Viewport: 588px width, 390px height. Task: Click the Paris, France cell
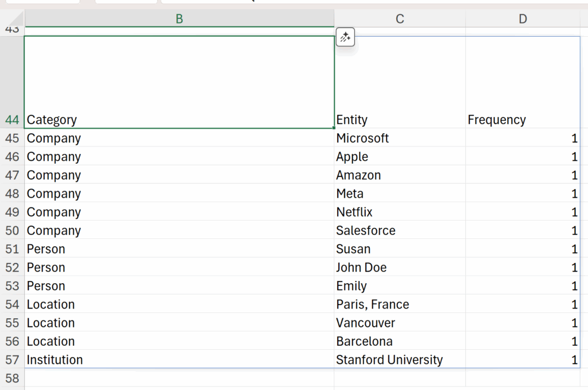click(400, 304)
